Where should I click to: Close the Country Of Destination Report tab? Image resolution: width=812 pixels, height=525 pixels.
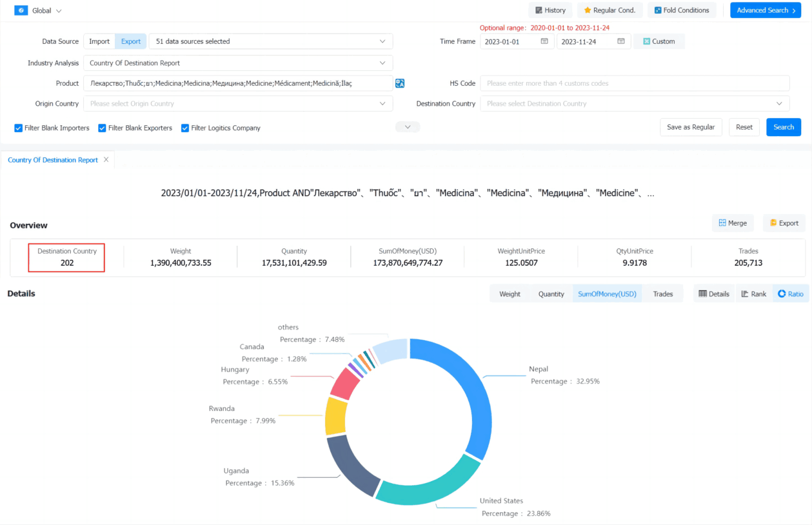[106, 160]
